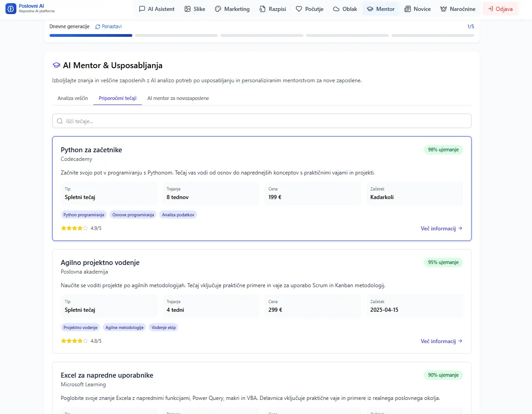Image resolution: width=532 pixels, height=414 pixels.
Task: Click the Dnevne generacije progress bar
Action: point(261,35)
